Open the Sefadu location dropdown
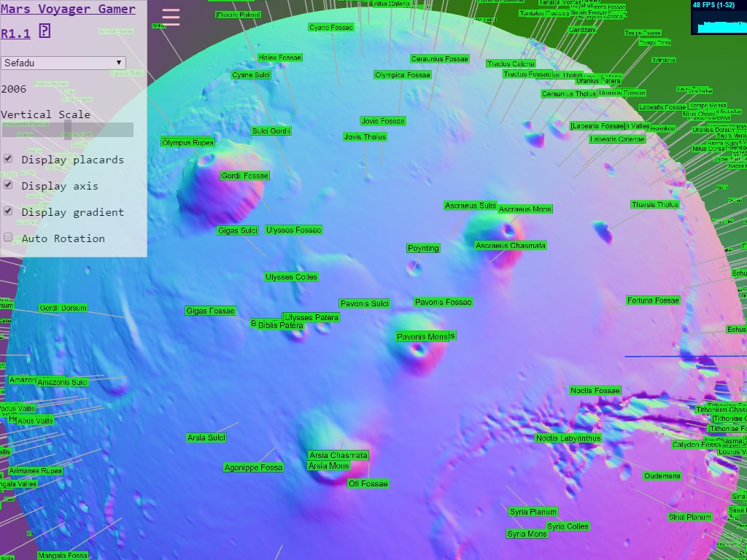This screenshot has height=560, width=747. coord(63,63)
